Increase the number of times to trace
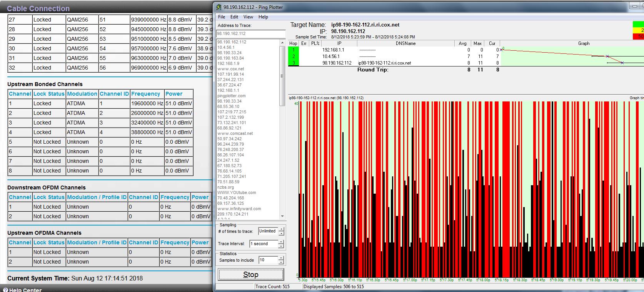This screenshot has height=292, width=644. pos(281,229)
